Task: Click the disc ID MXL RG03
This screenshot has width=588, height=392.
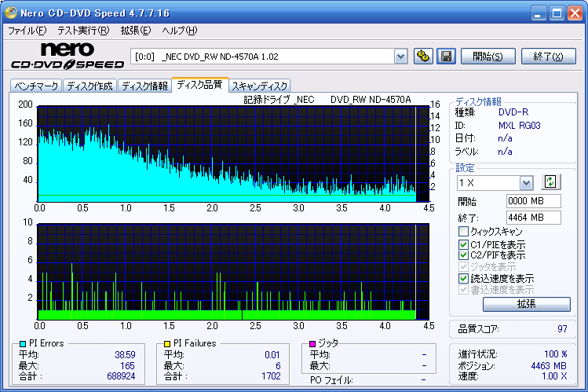Action: [520, 126]
